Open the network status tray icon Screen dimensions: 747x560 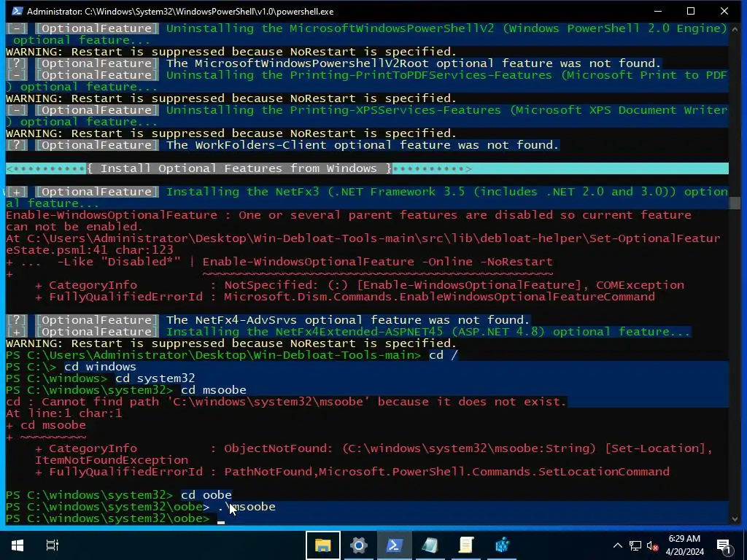pyautogui.click(x=635, y=545)
